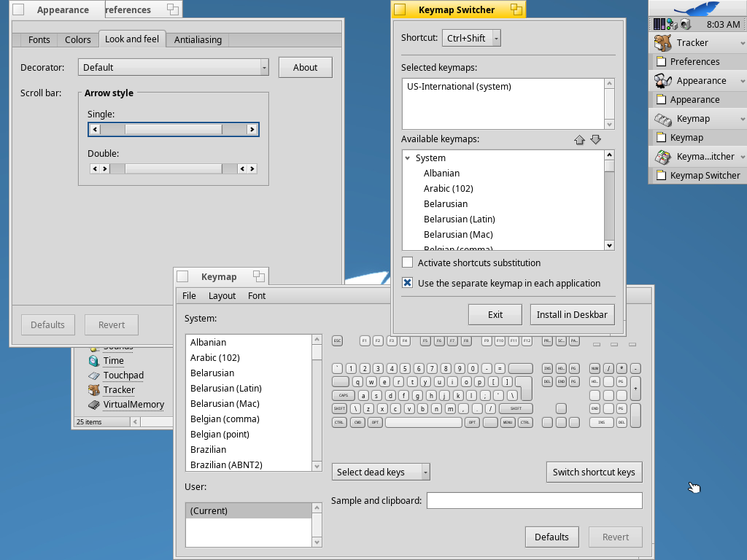747x560 pixels.
Task: Switch to the Colors tab
Action: [77, 39]
